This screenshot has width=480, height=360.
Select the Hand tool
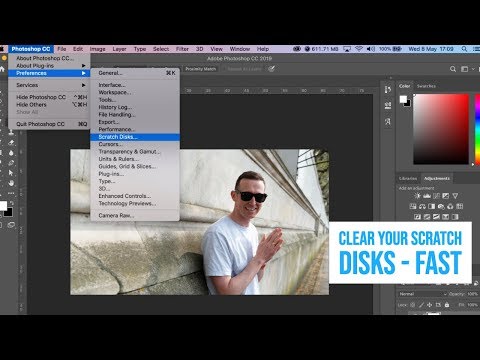point(11,183)
